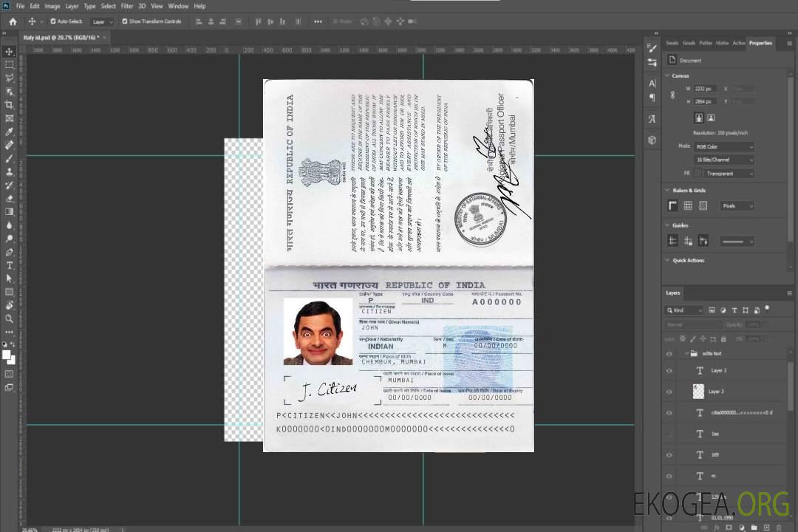Image resolution: width=798 pixels, height=532 pixels.
Task: Click the canvas width input field
Action: (705, 89)
